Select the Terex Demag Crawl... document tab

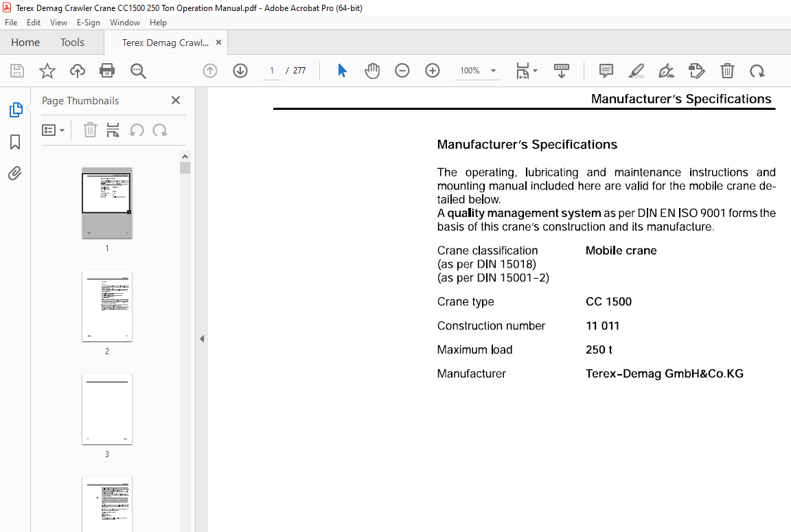[x=165, y=43]
